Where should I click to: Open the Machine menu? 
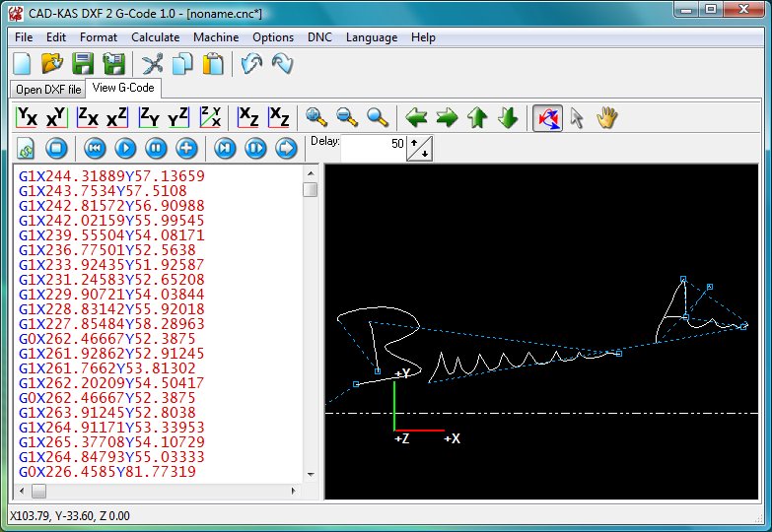coord(215,37)
